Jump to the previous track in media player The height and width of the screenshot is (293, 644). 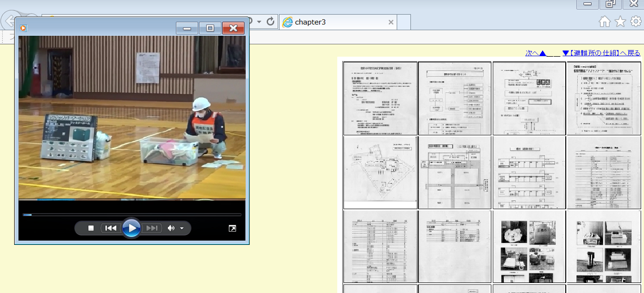coord(111,228)
